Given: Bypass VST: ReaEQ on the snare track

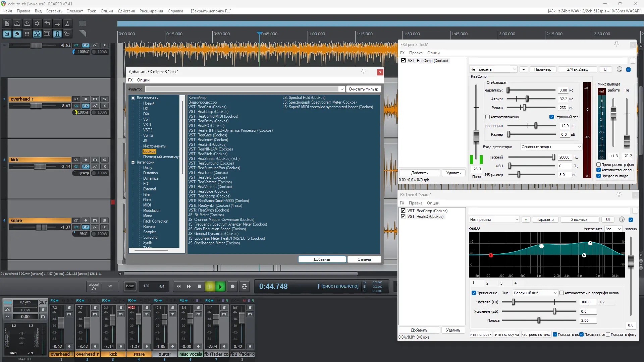Looking at the screenshot, I should tap(403, 217).
